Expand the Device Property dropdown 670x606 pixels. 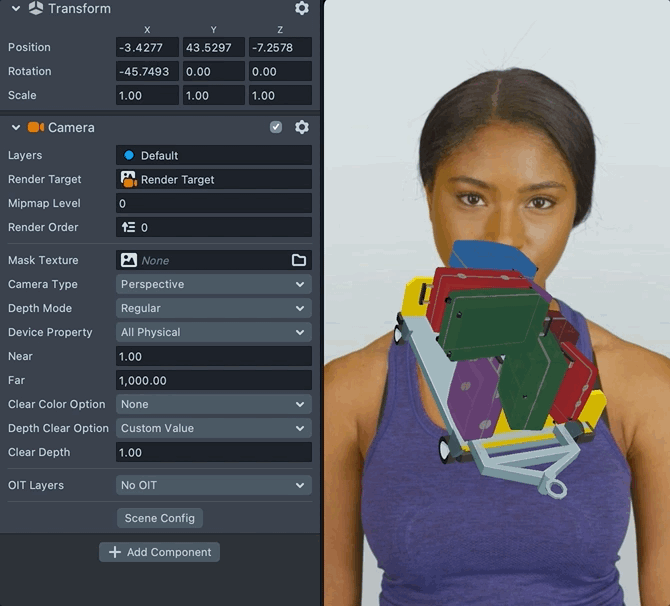pos(214,332)
